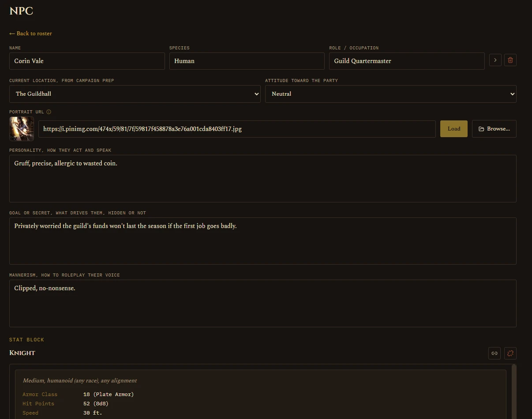Click the STAT BLOCK section label
Screen dimensions: 532x419
click(27, 340)
